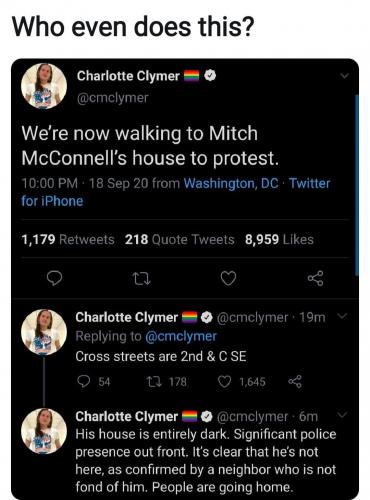Image resolution: width=370 pixels, height=500 pixels.
Task: View the 218 Quote Tweets list
Action: coord(180,239)
